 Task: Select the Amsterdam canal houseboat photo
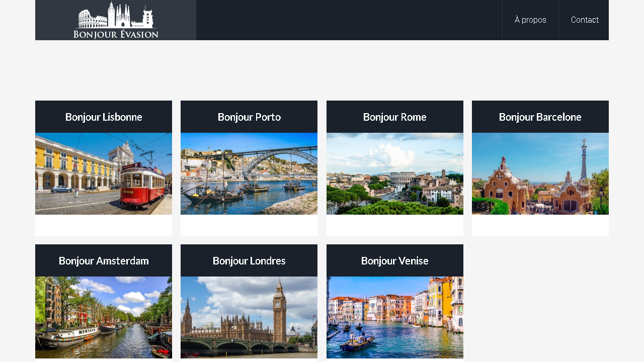pos(104,318)
